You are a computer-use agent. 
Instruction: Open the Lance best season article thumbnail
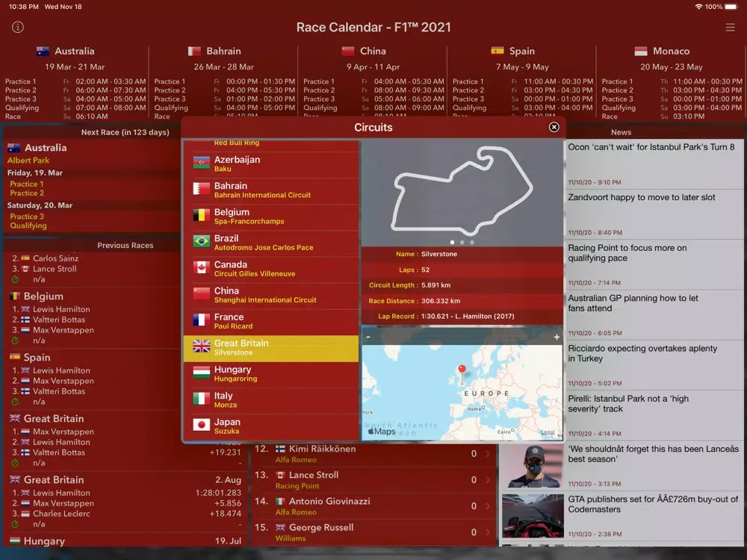pos(533,466)
